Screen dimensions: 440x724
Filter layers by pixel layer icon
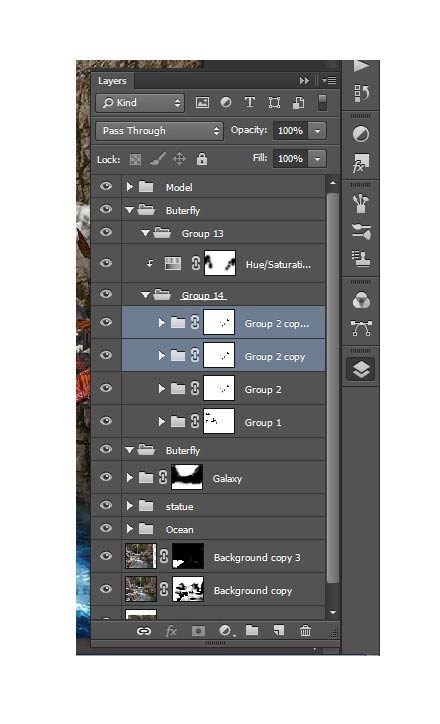point(202,103)
